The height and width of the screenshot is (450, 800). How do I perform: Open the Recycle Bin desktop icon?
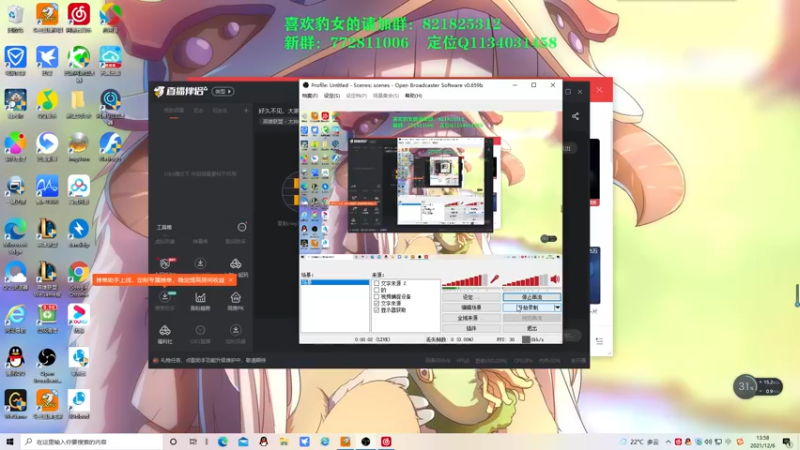click(15, 18)
